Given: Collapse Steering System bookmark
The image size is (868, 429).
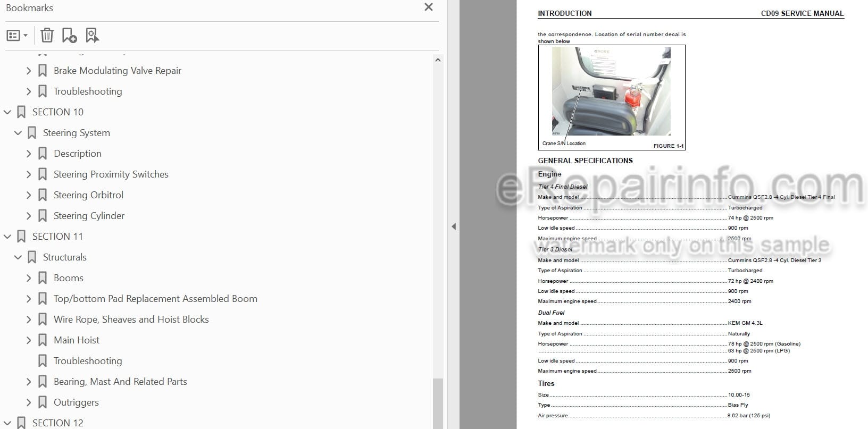Looking at the screenshot, I should tap(18, 133).
